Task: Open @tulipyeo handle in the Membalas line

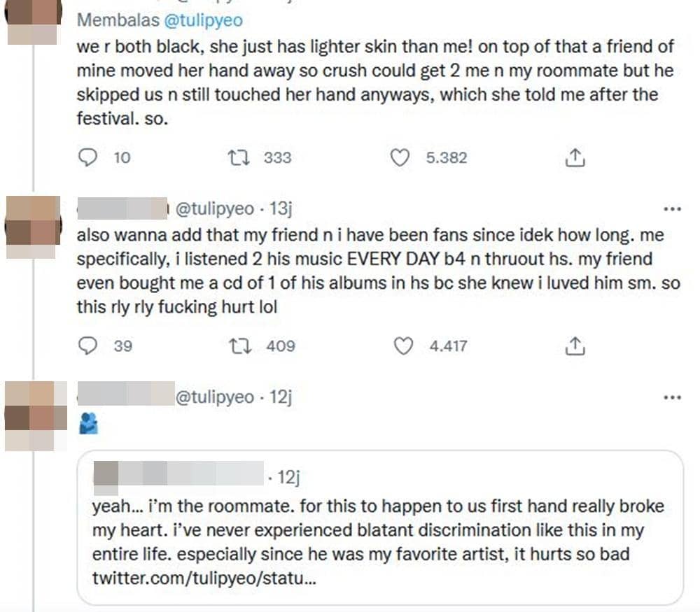Action: point(203,20)
